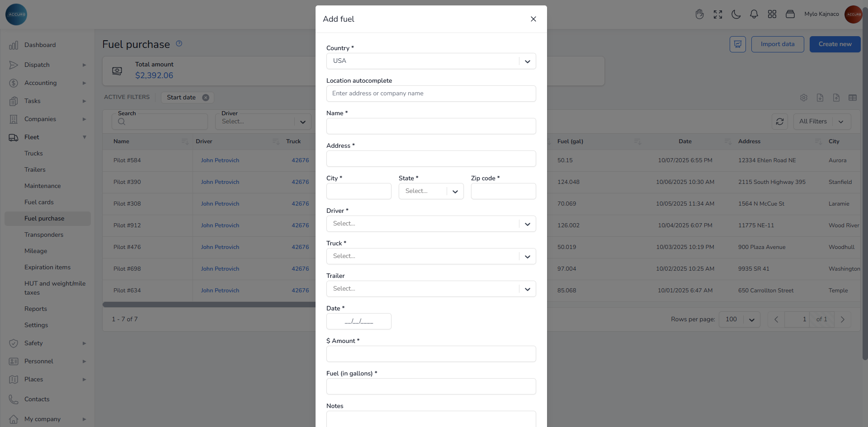Image resolution: width=868 pixels, height=427 pixels.
Task: Click the refresh table icon
Action: pyautogui.click(x=779, y=122)
